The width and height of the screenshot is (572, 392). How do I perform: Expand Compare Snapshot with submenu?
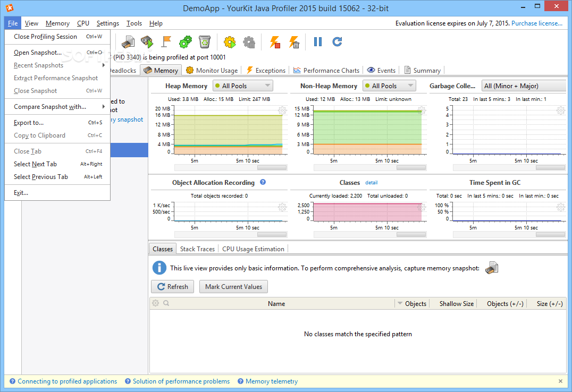[x=57, y=106]
